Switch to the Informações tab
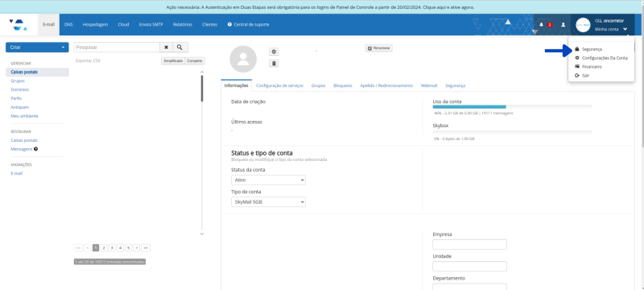The image size is (644, 290). (236, 85)
